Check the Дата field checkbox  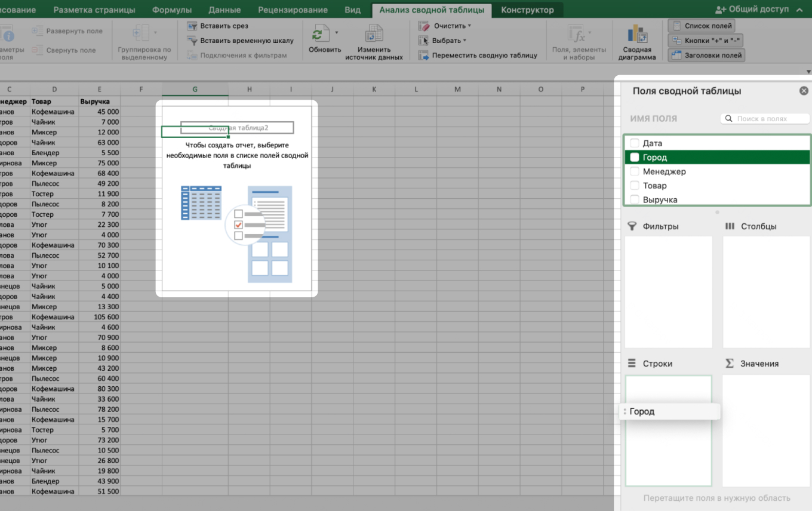pos(635,143)
